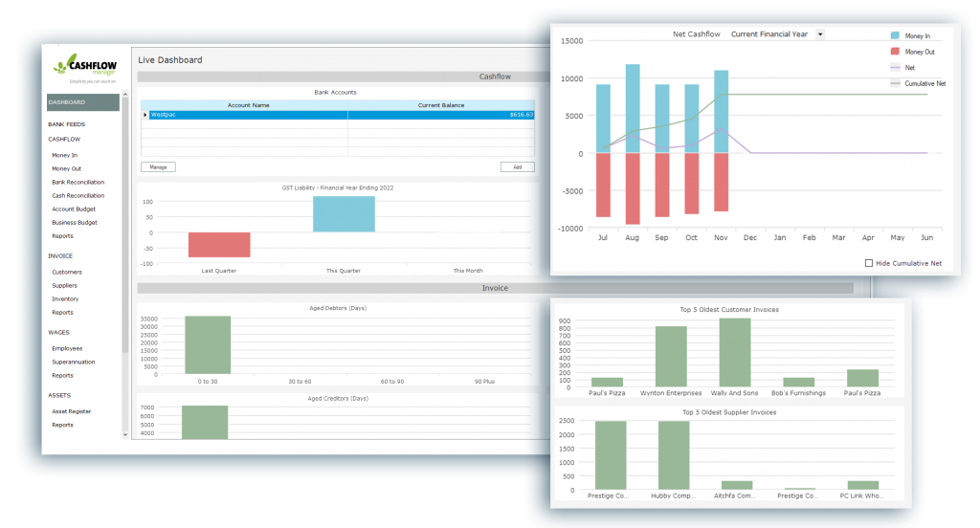The image size is (980, 528).
Task: Click the Current Balance column header
Action: (x=441, y=105)
